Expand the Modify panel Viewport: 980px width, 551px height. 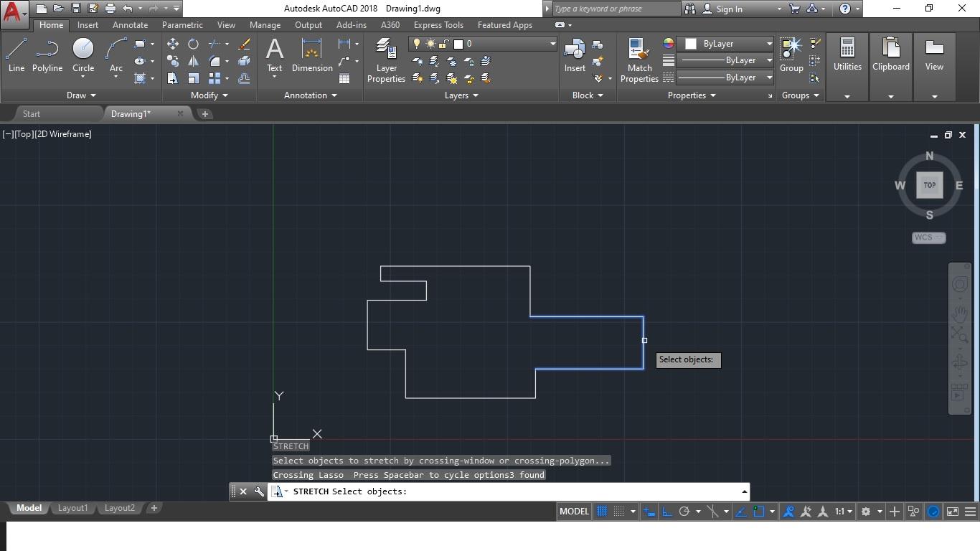209,95
